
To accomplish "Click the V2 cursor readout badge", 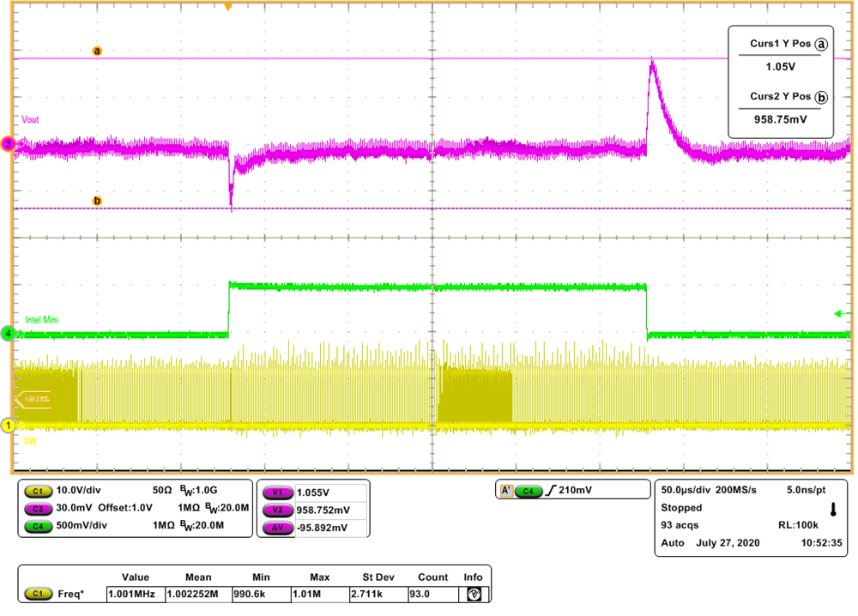I will tap(277, 510).
